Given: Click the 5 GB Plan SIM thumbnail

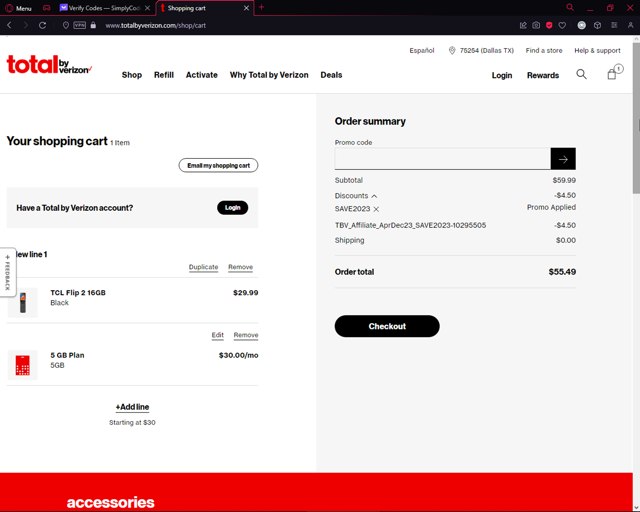Looking at the screenshot, I should pyautogui.click(x=23, y=365).
